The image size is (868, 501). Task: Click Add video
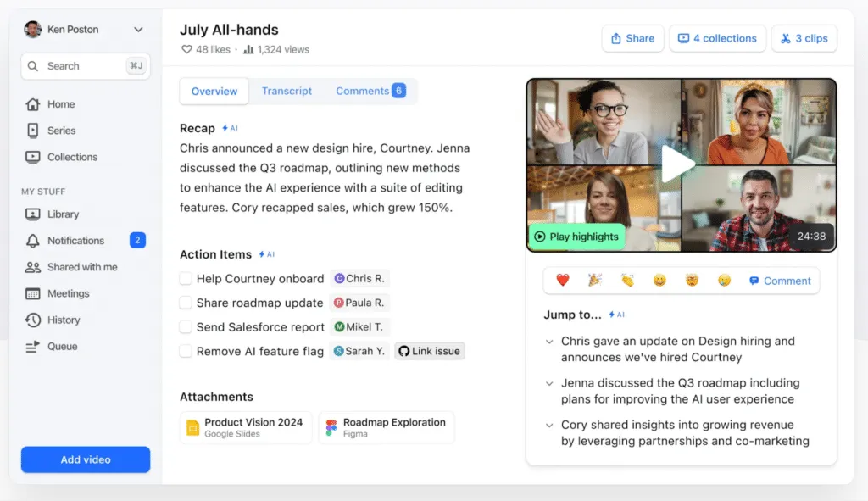coord(85,459)
